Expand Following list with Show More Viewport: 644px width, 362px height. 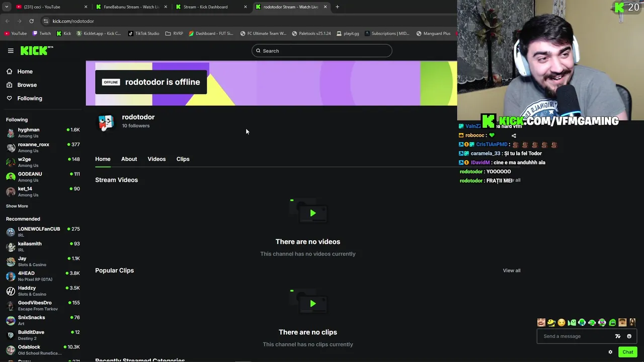[17, 206]
